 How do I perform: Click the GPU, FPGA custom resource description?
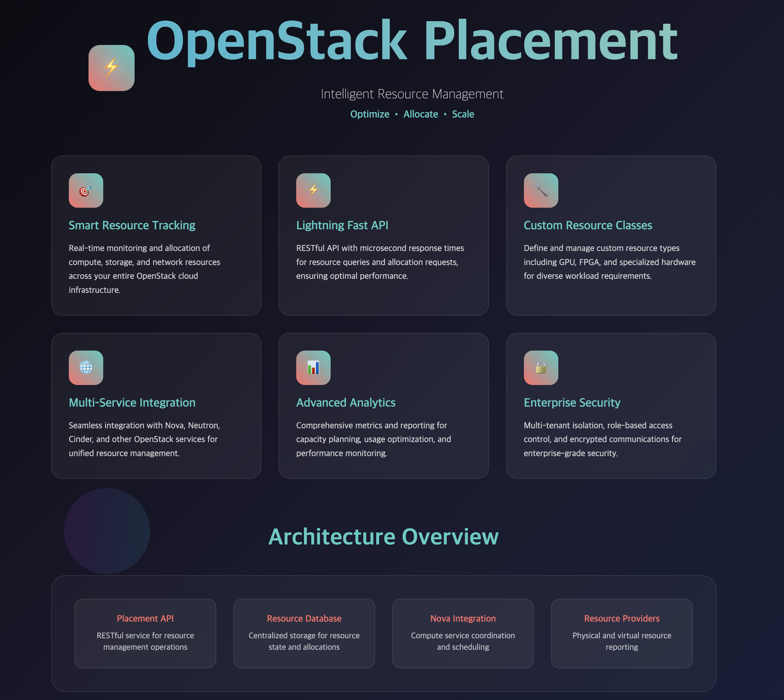click(x=609, y=262)
